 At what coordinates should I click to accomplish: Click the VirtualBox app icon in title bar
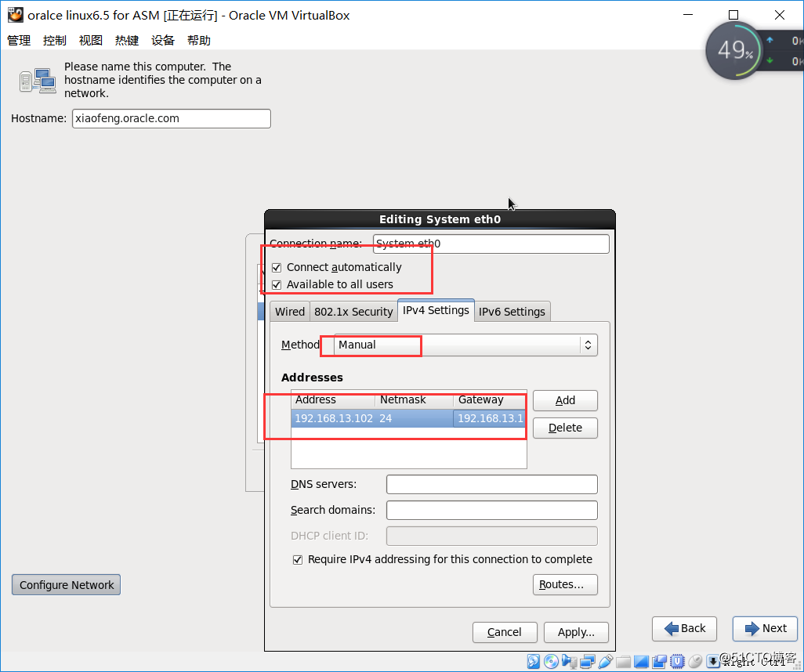pos(16,15)
